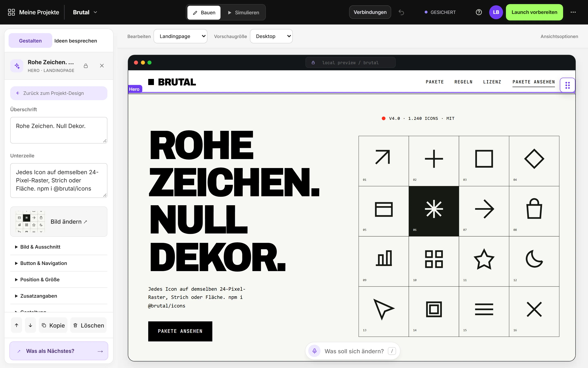Click the Löschen button
Screen dimensions: 588x368
tap(88, 325)
